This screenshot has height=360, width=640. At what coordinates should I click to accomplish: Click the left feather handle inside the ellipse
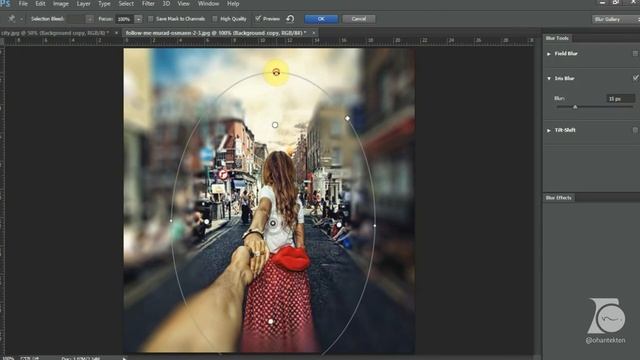pos(207,222)
